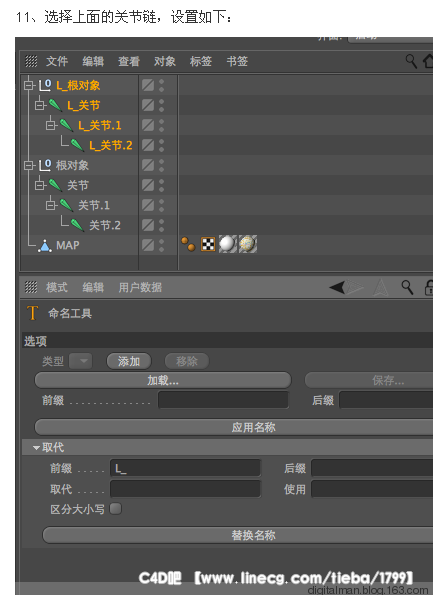Click the up arrow in attribute manager

click(381, 288)
